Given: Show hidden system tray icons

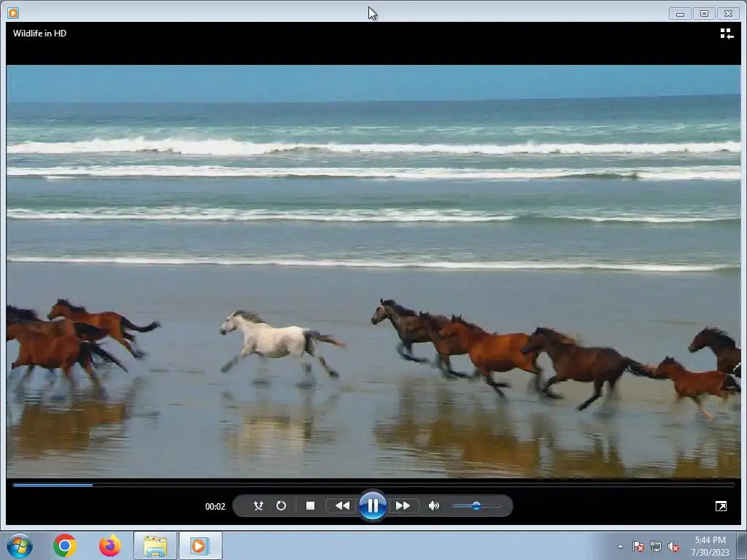Looking at the screenshot, I should coord(620,546).
